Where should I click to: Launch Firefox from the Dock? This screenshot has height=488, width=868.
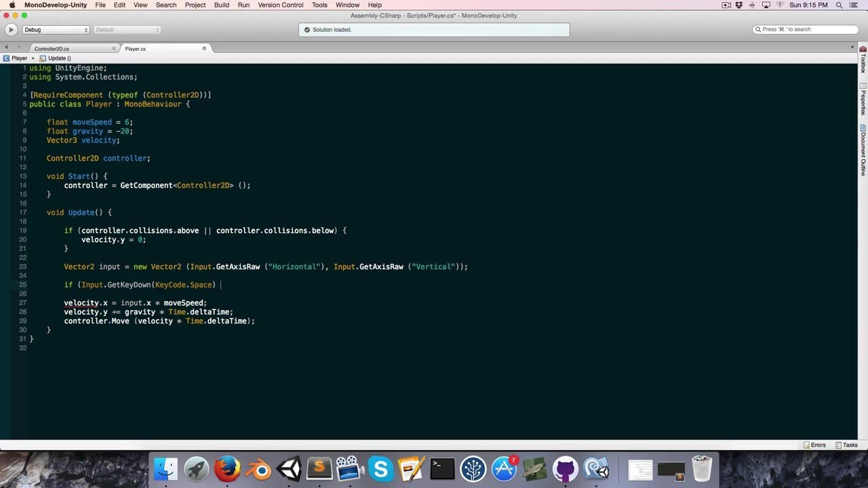pos(227,469)
